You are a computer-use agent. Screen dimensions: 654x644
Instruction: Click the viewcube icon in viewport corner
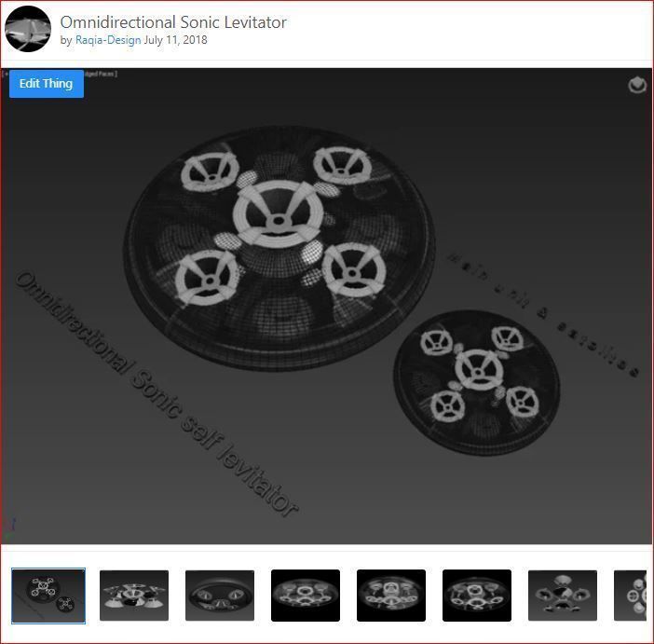pyautogui.click(x=637, y=85)
